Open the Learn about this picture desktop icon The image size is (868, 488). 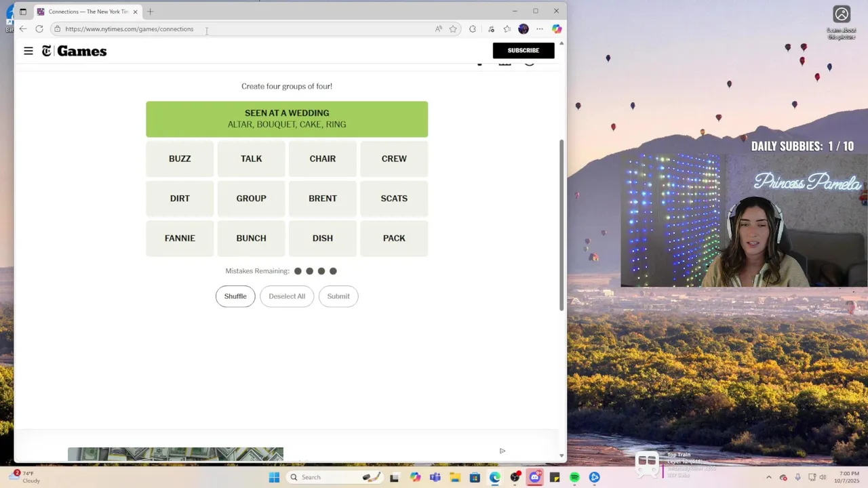(842, 22)
